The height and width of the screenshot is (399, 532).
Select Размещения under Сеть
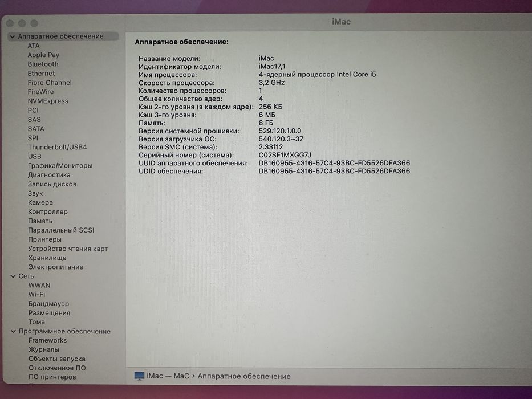click(49, 313)
